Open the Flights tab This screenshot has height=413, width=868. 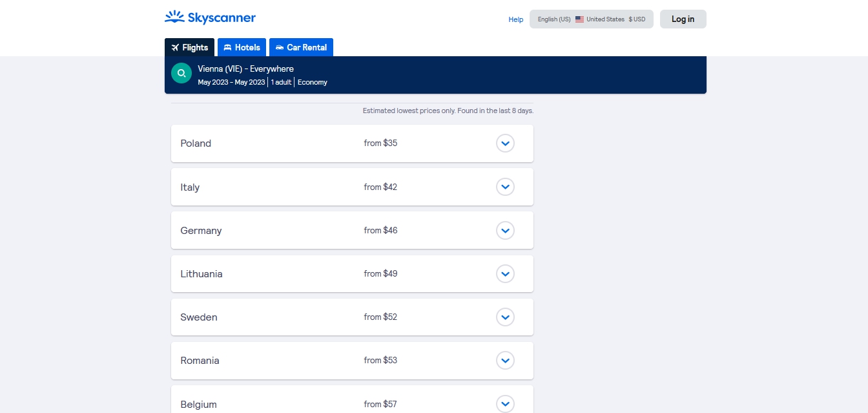189,47
